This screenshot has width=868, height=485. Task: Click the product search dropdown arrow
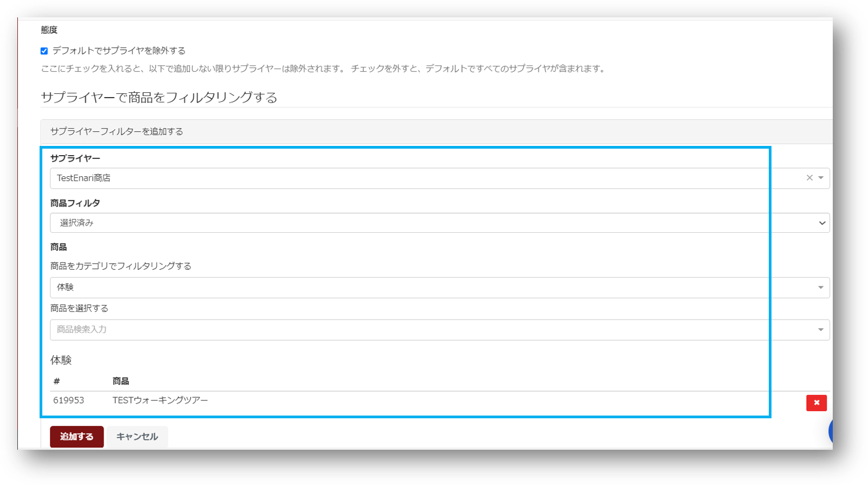821,330
